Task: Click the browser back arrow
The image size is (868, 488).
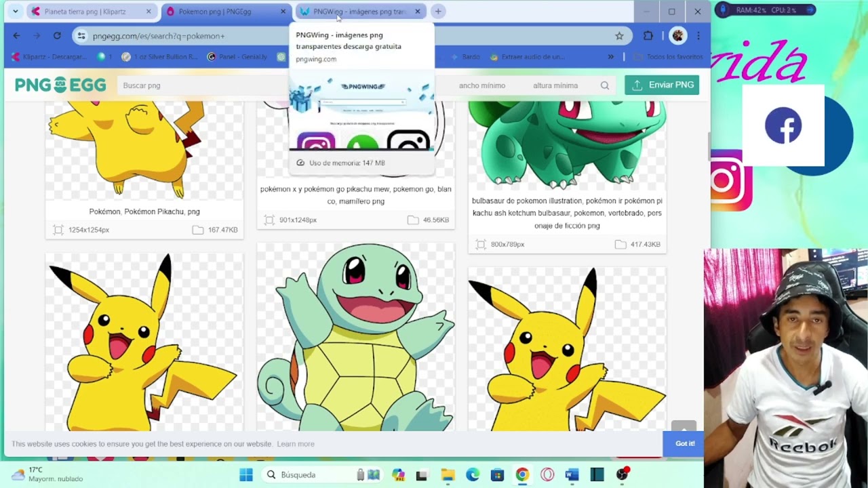Action: point(16,36)
